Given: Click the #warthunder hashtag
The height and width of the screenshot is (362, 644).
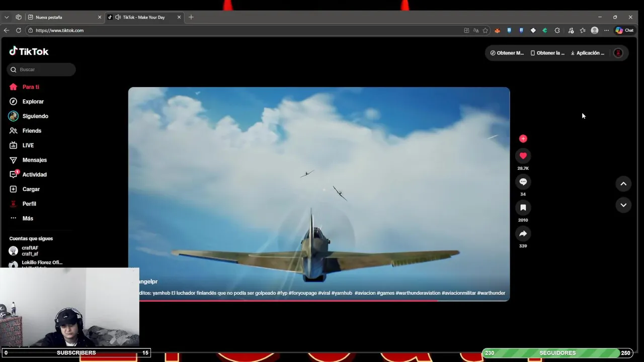Looking at the screenshot, I should pos(491,293).
